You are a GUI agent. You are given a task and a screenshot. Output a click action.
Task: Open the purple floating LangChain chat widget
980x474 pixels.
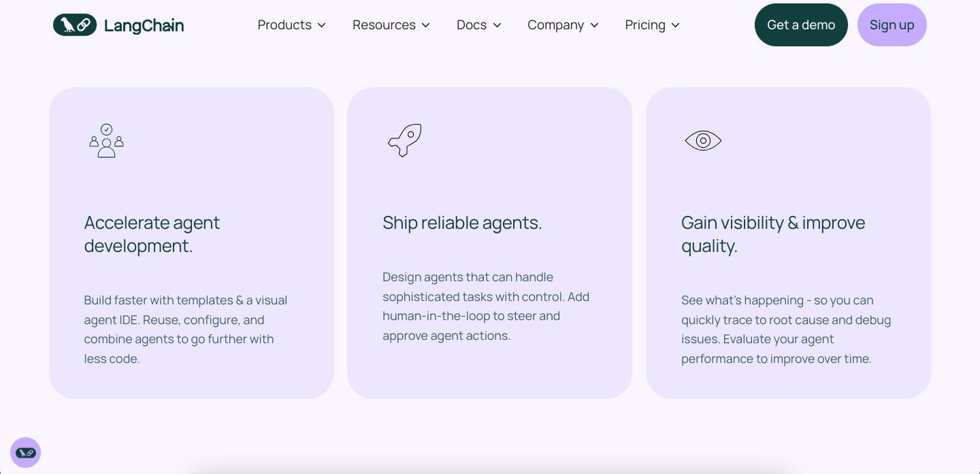click(x=26, y=452)
